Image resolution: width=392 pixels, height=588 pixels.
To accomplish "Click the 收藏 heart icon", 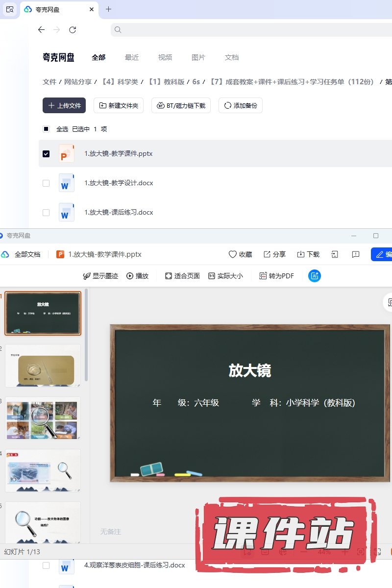I will pyautogui.click(x=233, y=254).
